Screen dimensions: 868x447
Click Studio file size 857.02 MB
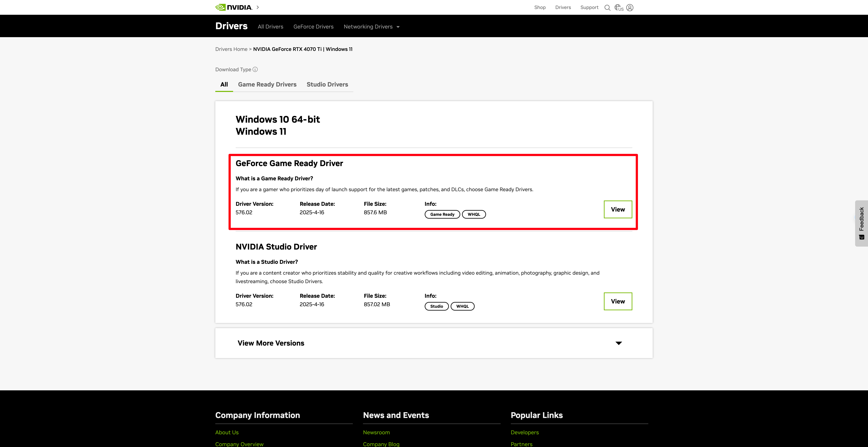click(377, 304)
